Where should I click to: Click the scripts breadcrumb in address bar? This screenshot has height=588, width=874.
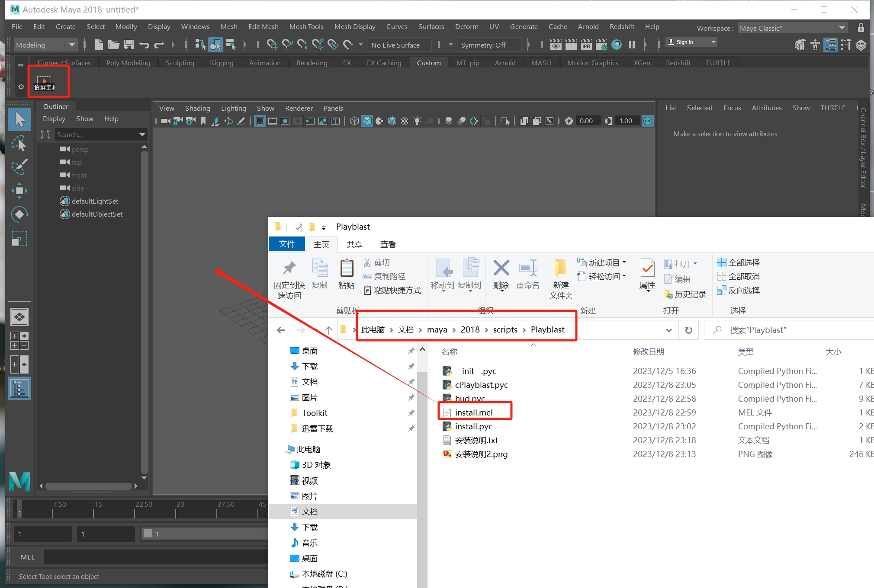[505, 329]
